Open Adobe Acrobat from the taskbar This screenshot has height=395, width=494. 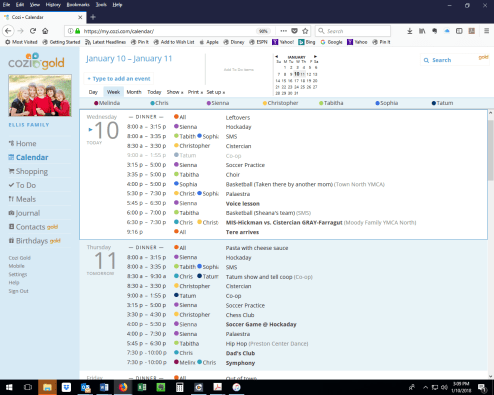tap(218, 387)
